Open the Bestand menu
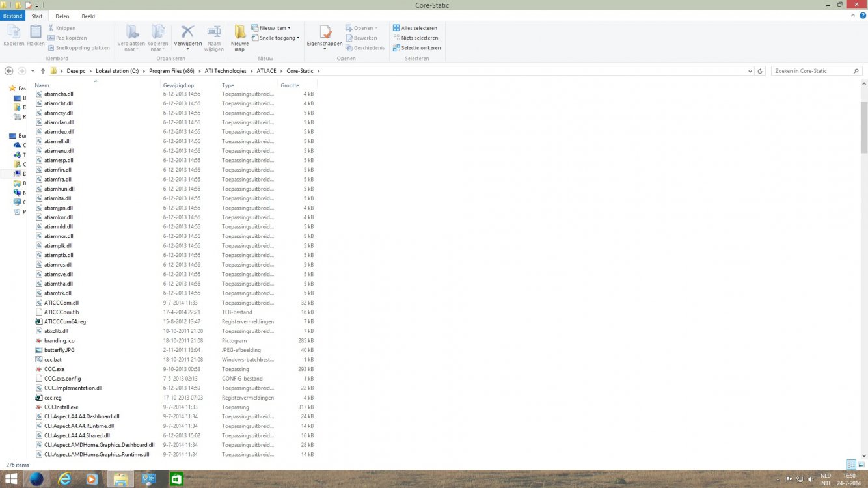Viewport: 868px width, 488px height. (12, 16)
